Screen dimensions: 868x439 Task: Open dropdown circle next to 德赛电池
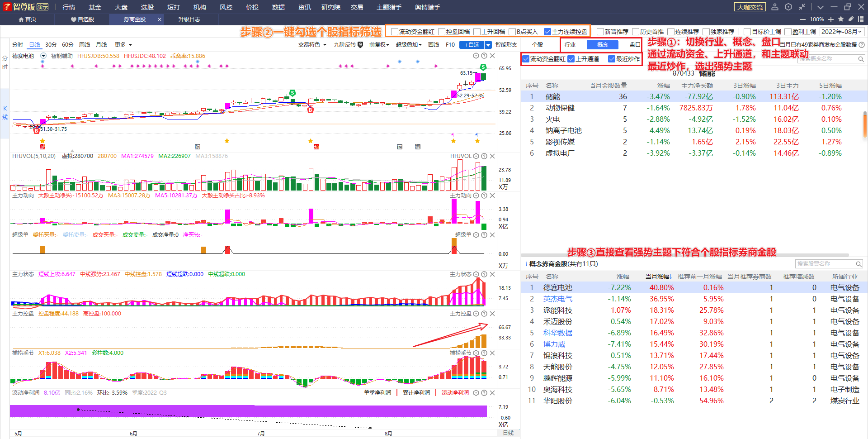tap(43, 56)
